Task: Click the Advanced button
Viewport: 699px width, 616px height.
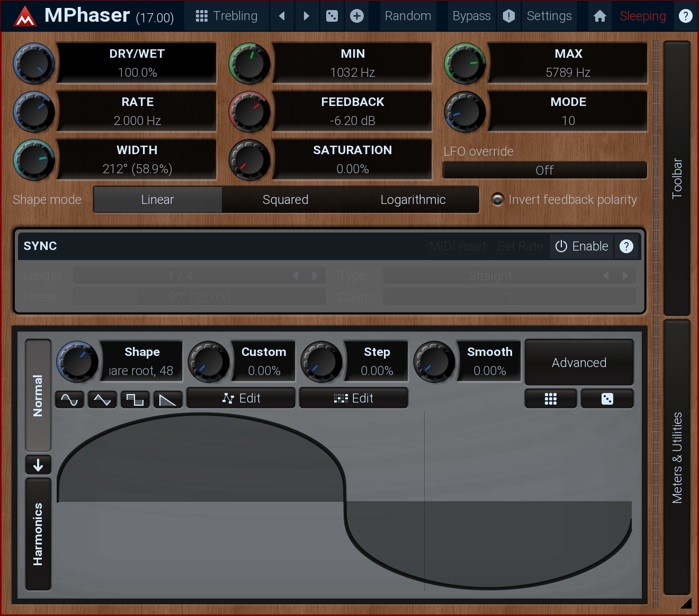Action: click(579, 362)
